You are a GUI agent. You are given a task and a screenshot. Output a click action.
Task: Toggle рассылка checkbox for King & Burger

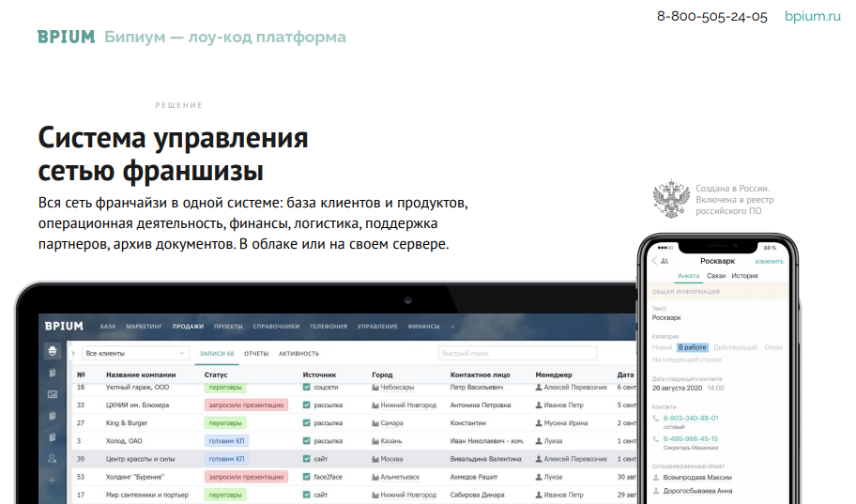coord(306,423)
